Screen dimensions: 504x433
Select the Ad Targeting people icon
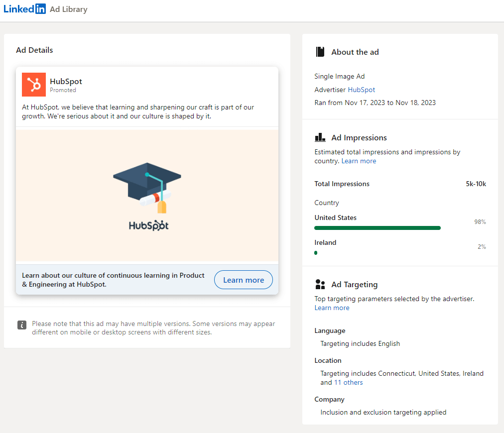(320, 284)
